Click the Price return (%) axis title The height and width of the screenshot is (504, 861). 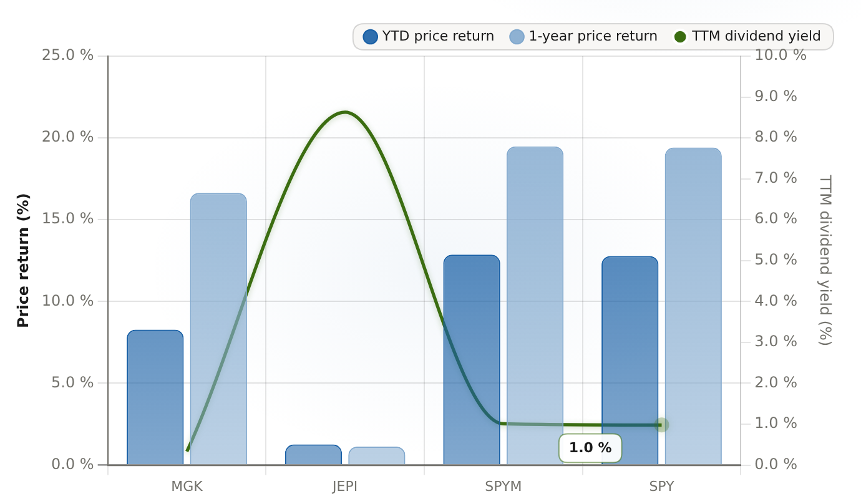pyautogui.click(x=23, y=260)
